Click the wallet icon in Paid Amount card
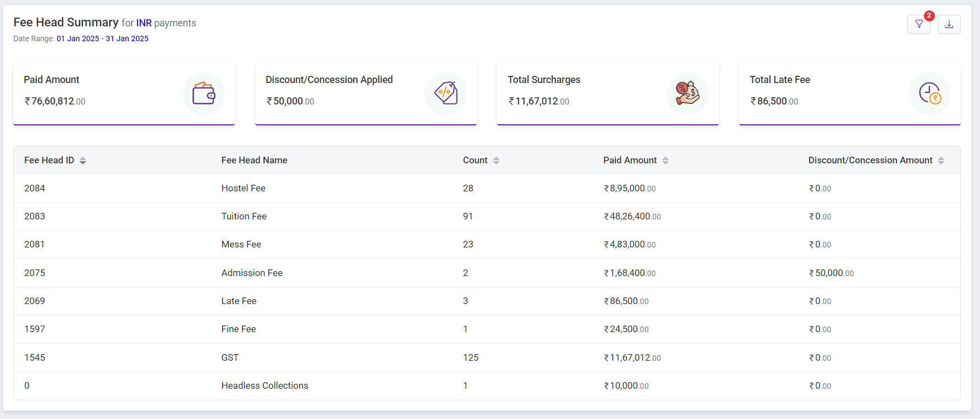 point(203,93)
